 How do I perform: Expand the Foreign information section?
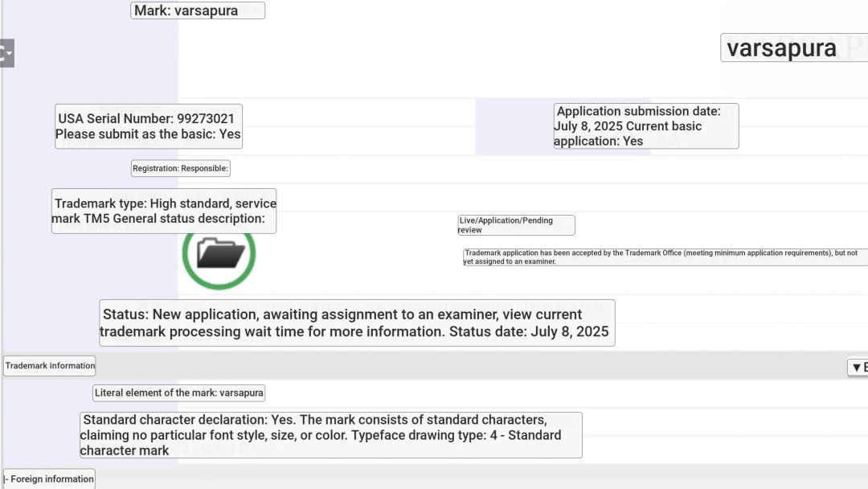(x=50, y=479)
